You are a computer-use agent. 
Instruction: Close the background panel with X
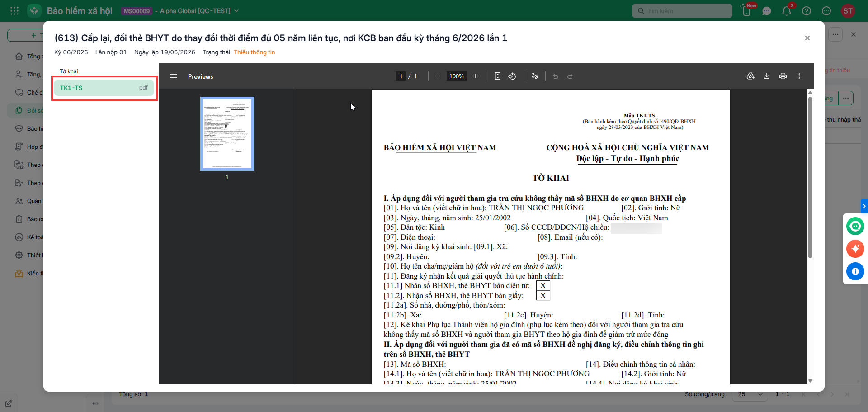(x=854, y=34)
